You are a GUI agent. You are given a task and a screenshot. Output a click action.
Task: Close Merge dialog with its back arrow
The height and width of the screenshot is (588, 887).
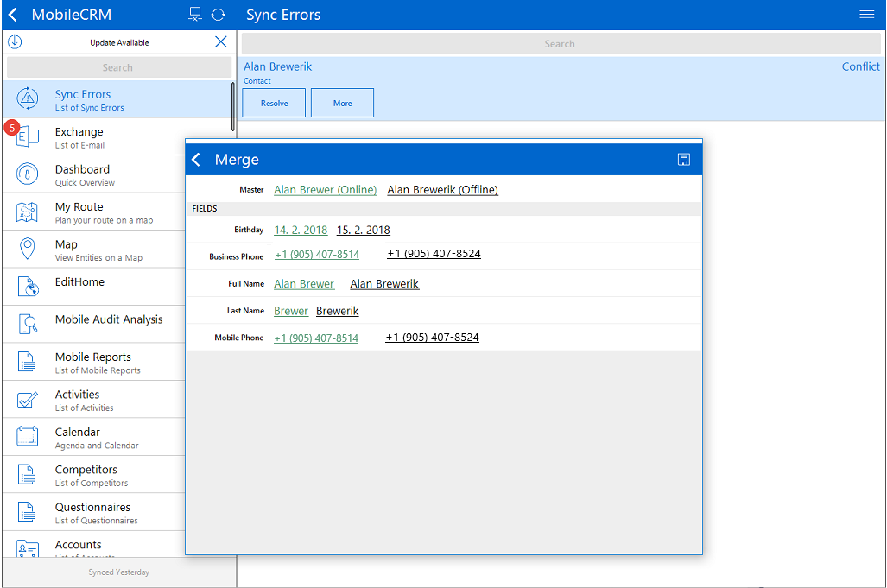(196, 160)
